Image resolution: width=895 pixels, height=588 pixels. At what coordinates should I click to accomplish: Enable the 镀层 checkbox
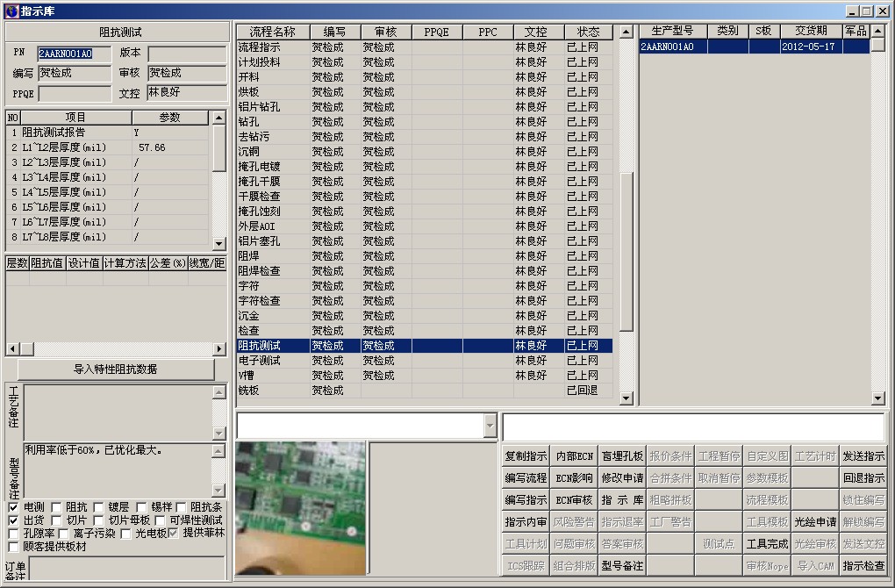(x=98, y=507)
